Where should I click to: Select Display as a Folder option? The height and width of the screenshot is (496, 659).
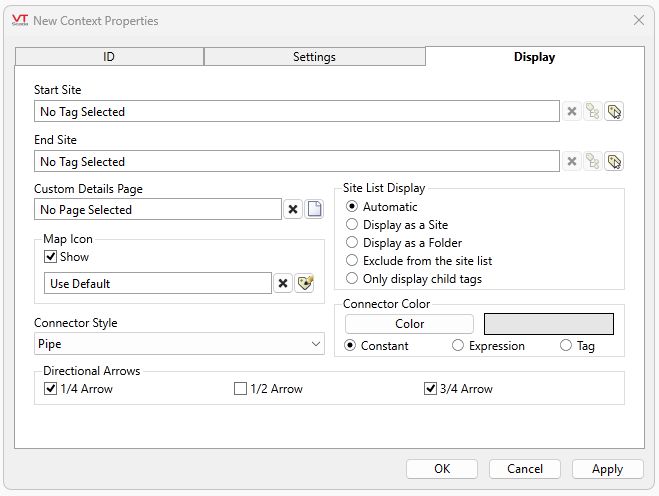click(x=352, y=243)
